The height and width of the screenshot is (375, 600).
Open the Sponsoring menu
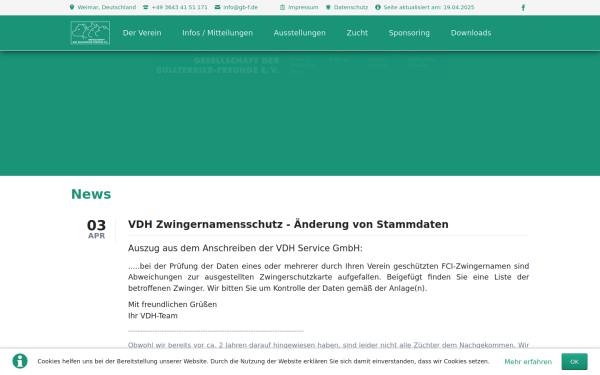click(409, 33)
